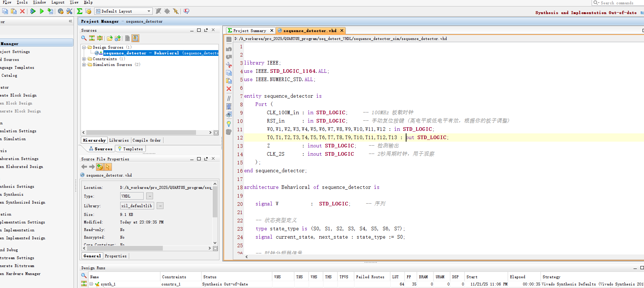The height and width of the screenshot is (288, 644).
Task: Open the Flow menu
Action: pyautogui.click(x=7, y=2)
